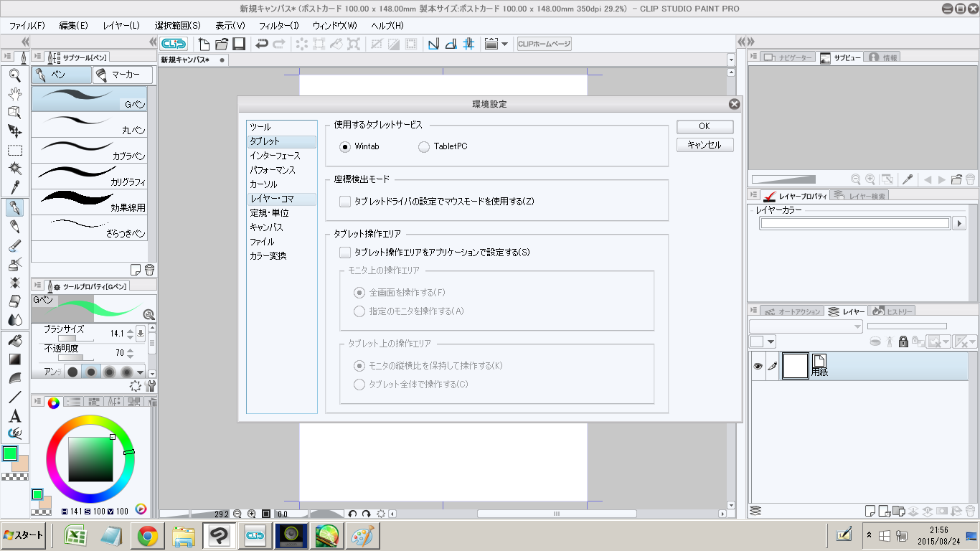This screenshot has width=980, height=551.
Task: Select the Eyedropper tool
Action: 14,188
